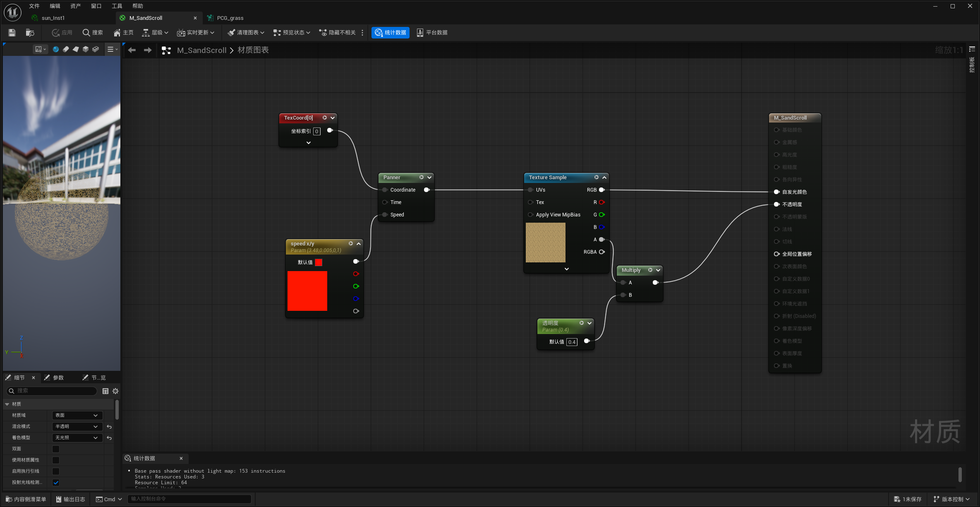The height and width of the screenshot is (507, 980).
Task: Open the 统计数据 stats panel toggle
Action: pyautogui.click(x=390, y=33)
